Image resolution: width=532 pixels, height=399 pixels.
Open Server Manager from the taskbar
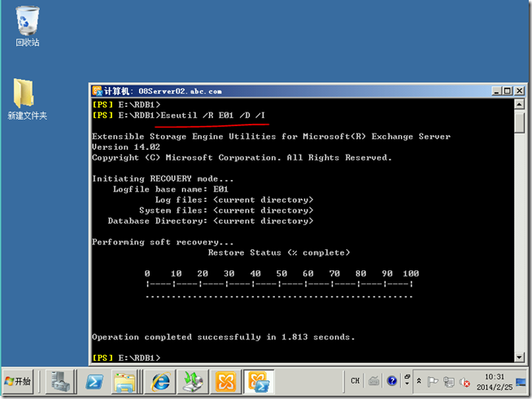click(x=60, y=381)
